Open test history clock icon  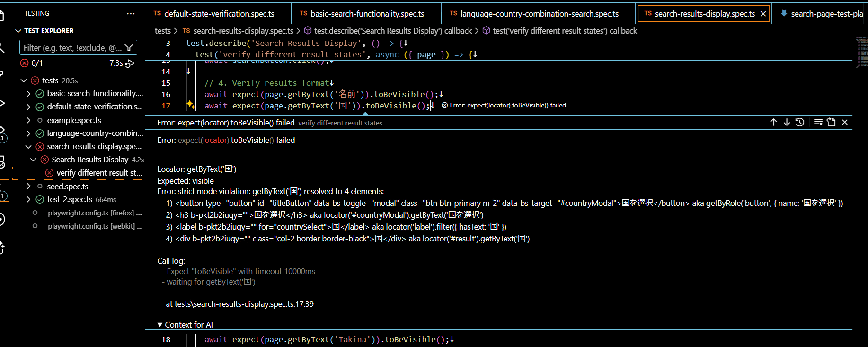pos(800,122)
